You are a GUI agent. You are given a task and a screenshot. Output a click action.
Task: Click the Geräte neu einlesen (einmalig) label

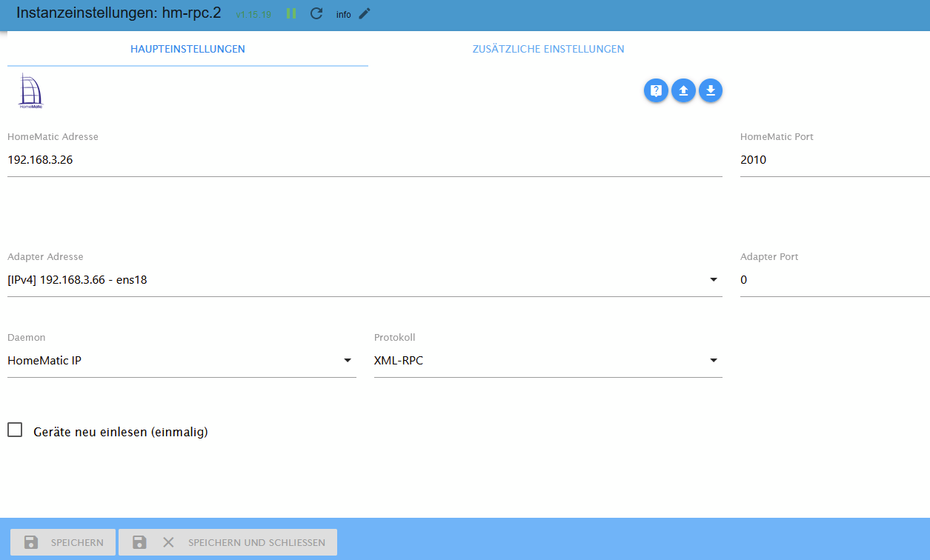pos(121,432)
